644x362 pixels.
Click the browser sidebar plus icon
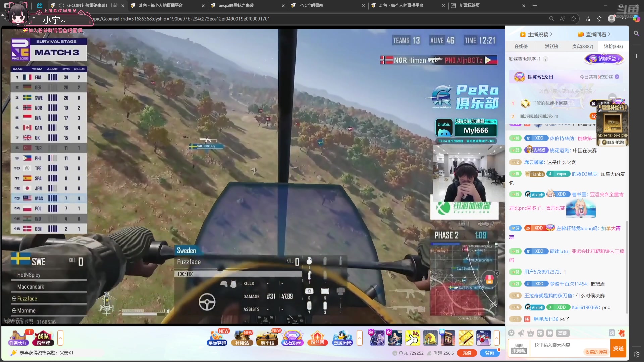pos(636,56)
